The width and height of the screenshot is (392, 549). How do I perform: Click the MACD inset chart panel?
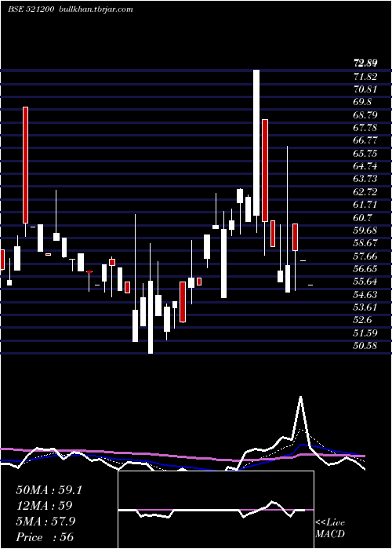tap(216, 510)
